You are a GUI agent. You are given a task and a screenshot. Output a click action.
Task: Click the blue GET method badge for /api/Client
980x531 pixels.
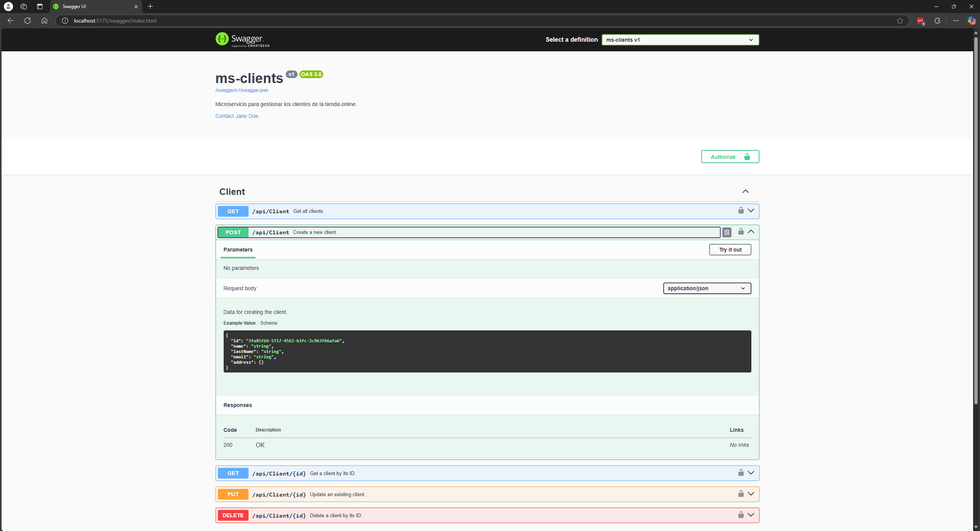(233, 211)
